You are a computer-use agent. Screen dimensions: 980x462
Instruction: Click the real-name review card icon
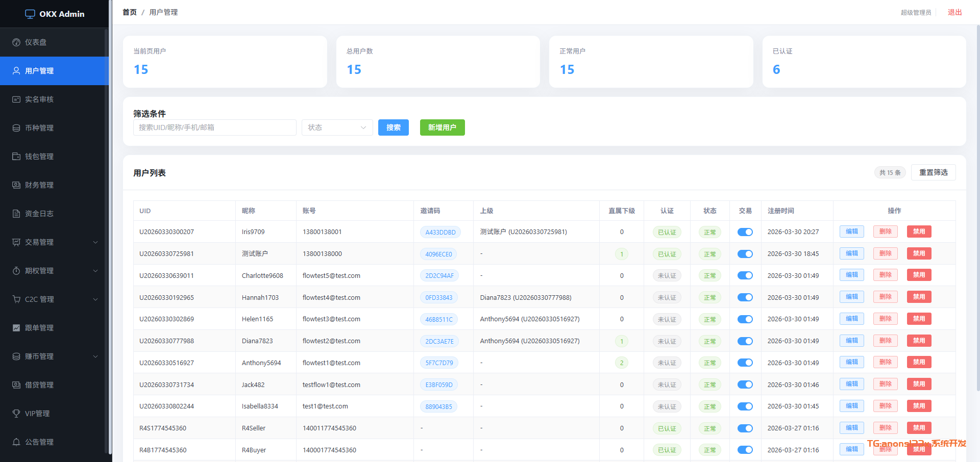click(16, 99)
